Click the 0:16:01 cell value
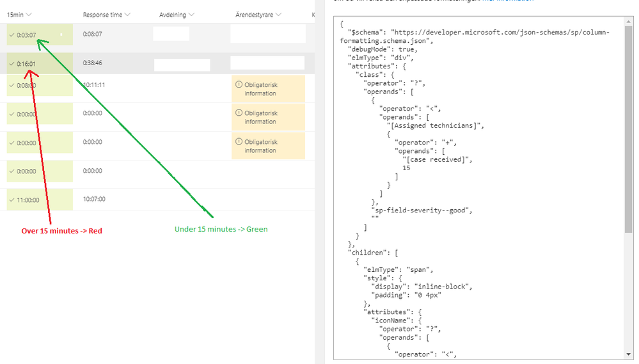 tap(26, 64)
